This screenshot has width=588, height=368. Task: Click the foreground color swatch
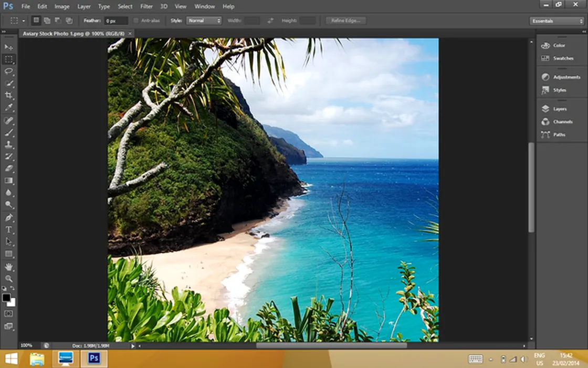point(6,298)
